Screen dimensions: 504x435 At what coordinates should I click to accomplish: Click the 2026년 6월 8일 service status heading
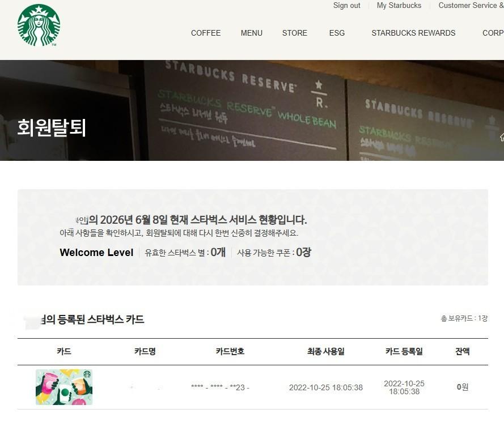coord(191,220)
